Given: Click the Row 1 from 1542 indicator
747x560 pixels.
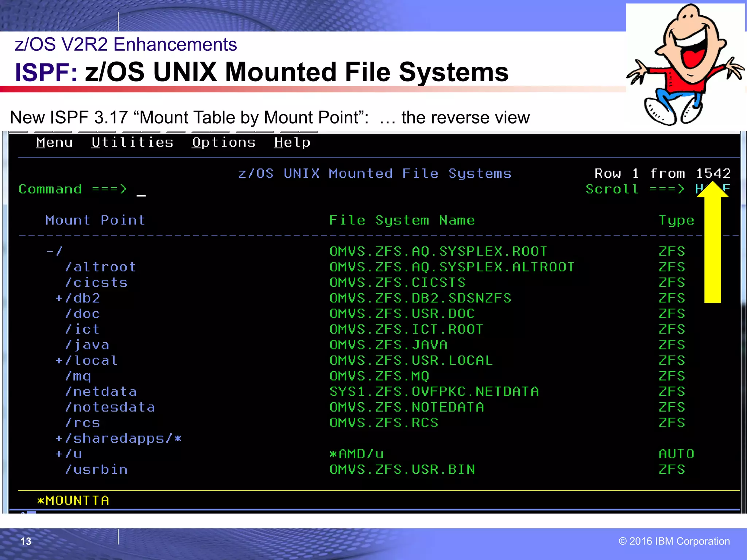Looking at the screenshot, I should pyautogui.click(x=663, y=174).
